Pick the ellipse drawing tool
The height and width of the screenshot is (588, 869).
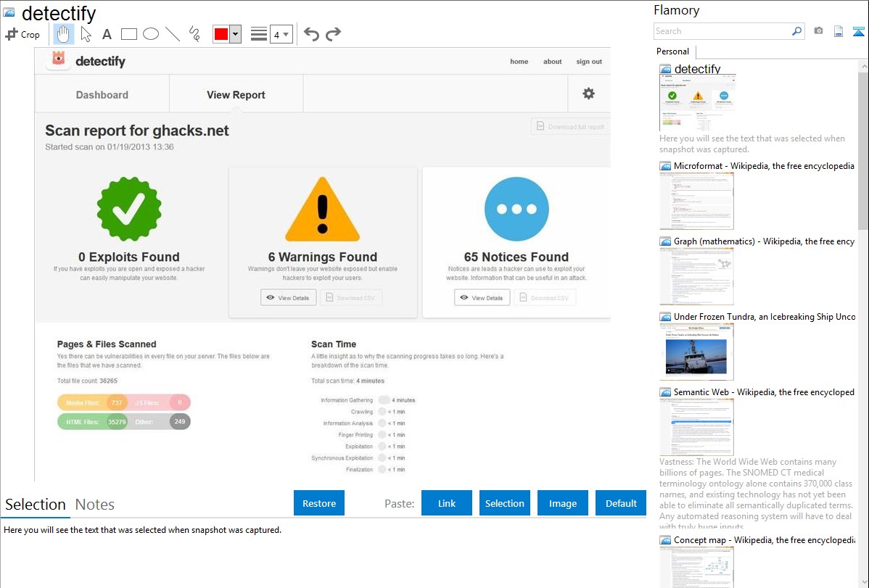(x=150, y=34)
